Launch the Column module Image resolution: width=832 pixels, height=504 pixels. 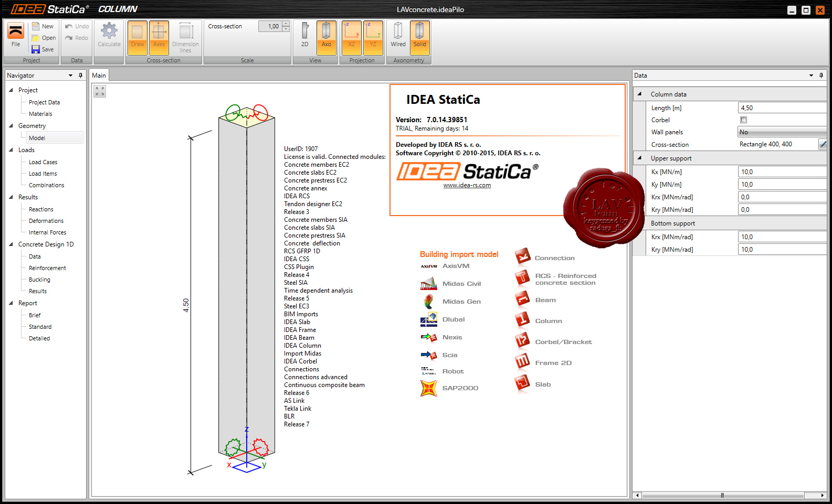(539, 321)
